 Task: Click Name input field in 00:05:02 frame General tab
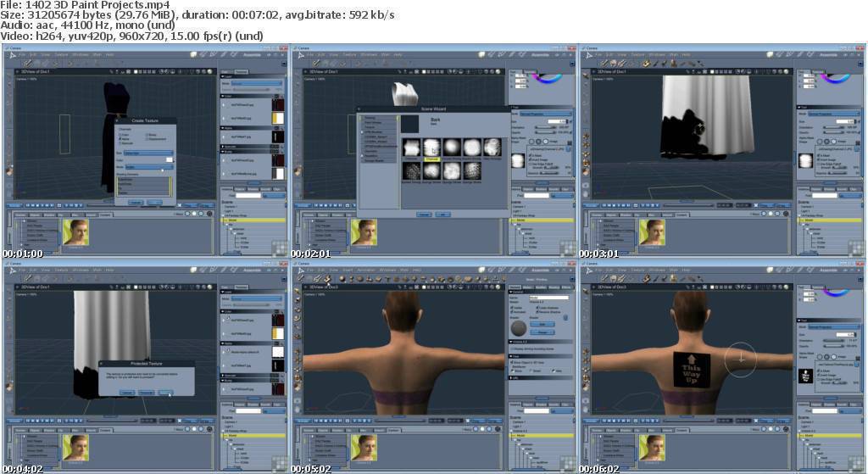pos(549,298)
